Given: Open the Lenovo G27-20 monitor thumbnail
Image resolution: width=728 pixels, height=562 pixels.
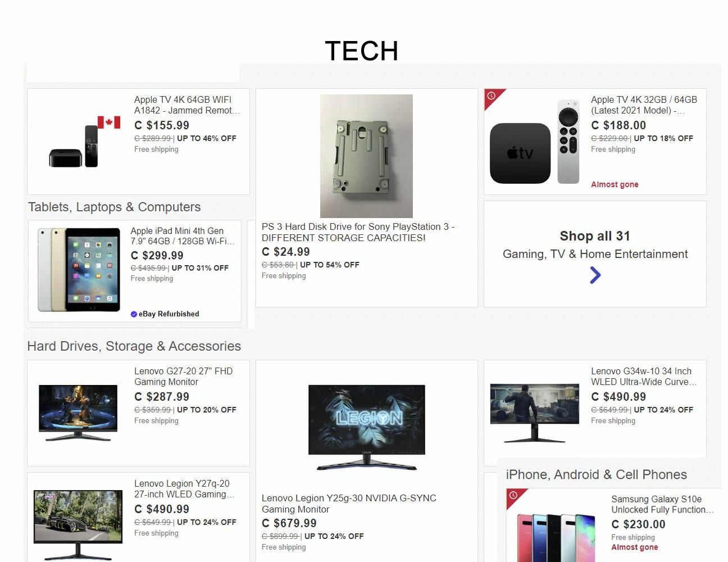Looking at the screenshot, I should [x=78, y=413].
